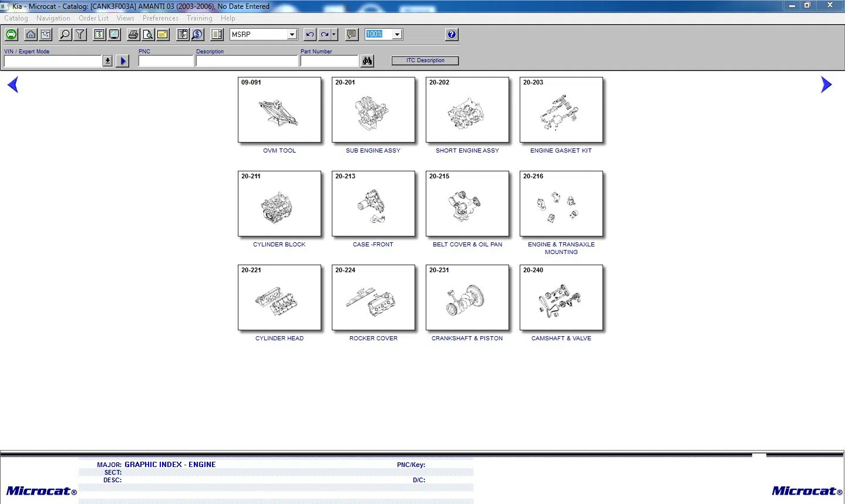This screenshot has width=845, height=504.
Task: Open the SHORT ENGINE ASSY link
Action: [467, 151]
